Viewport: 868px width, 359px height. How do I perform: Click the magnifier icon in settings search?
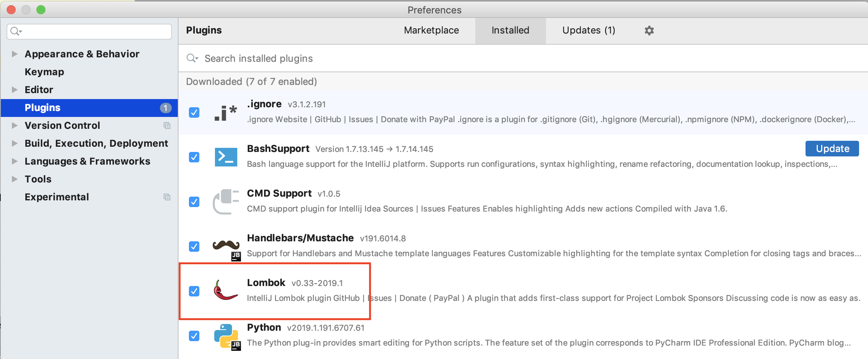tap(16, 31)
